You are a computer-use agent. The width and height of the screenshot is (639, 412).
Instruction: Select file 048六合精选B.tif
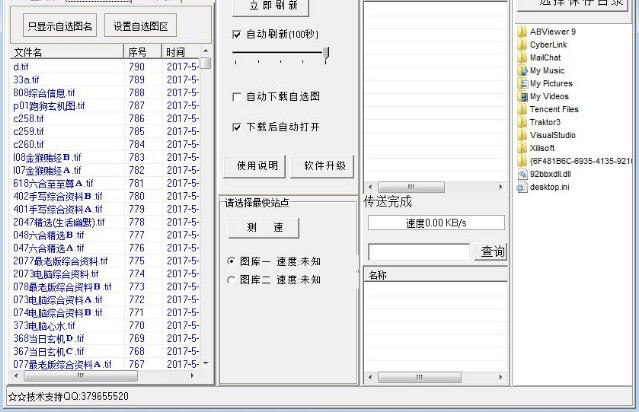click(49, 235)
